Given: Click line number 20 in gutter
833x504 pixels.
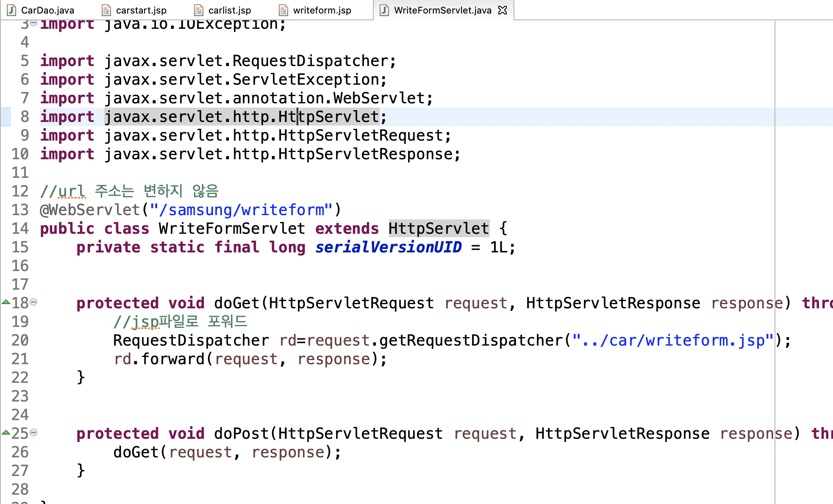Looking at the screenshot, I should 20,341.
